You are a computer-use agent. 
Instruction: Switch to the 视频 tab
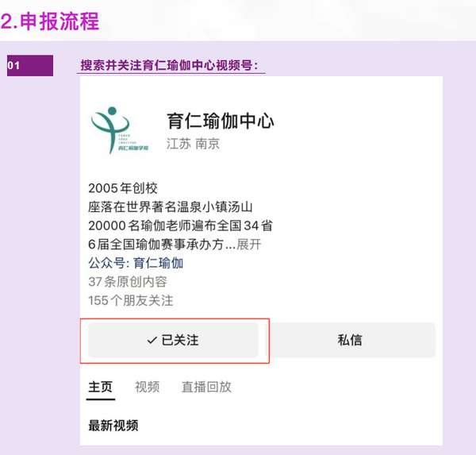[148, 387]
